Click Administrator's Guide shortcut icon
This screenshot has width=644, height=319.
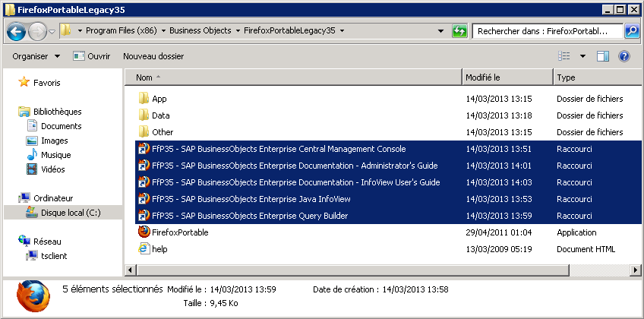pyautogui.click(x=144, y=166)
